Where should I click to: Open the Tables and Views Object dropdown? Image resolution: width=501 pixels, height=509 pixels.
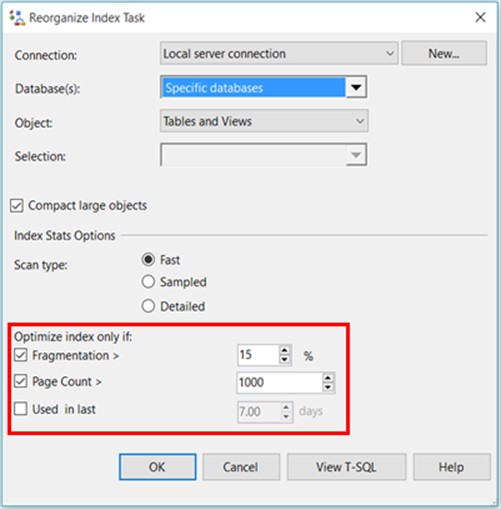point(264,121)
